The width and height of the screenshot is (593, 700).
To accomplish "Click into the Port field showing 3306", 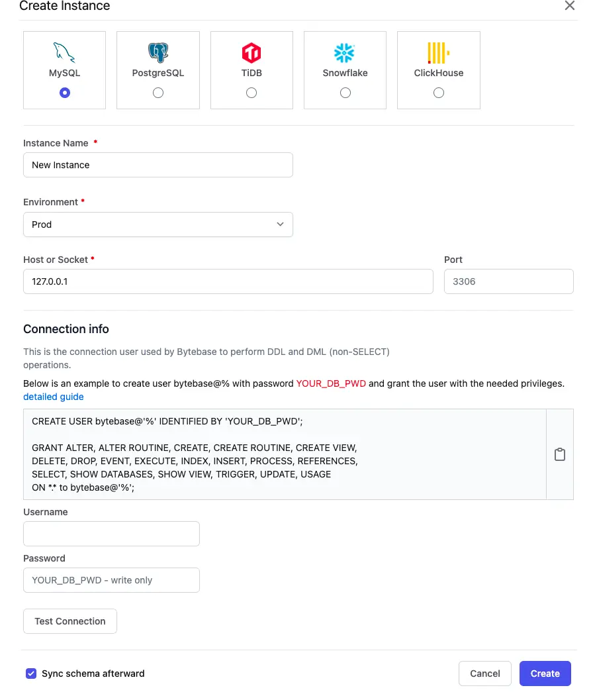I will [x=509, y=281].
